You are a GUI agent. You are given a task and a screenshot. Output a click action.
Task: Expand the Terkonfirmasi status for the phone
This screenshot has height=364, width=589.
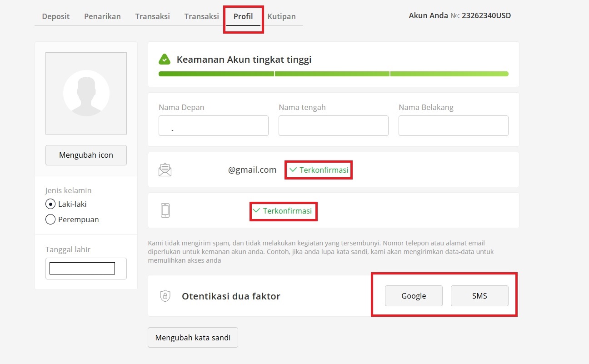283,211
